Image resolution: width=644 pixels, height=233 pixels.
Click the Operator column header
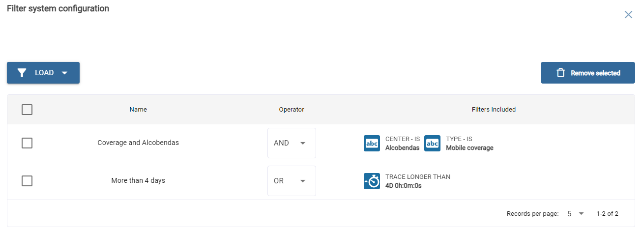(292, 110)
